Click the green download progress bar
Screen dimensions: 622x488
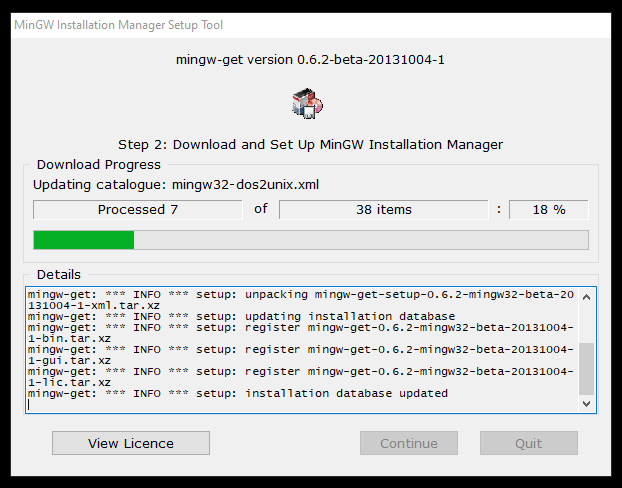click(x=311, y=240)
